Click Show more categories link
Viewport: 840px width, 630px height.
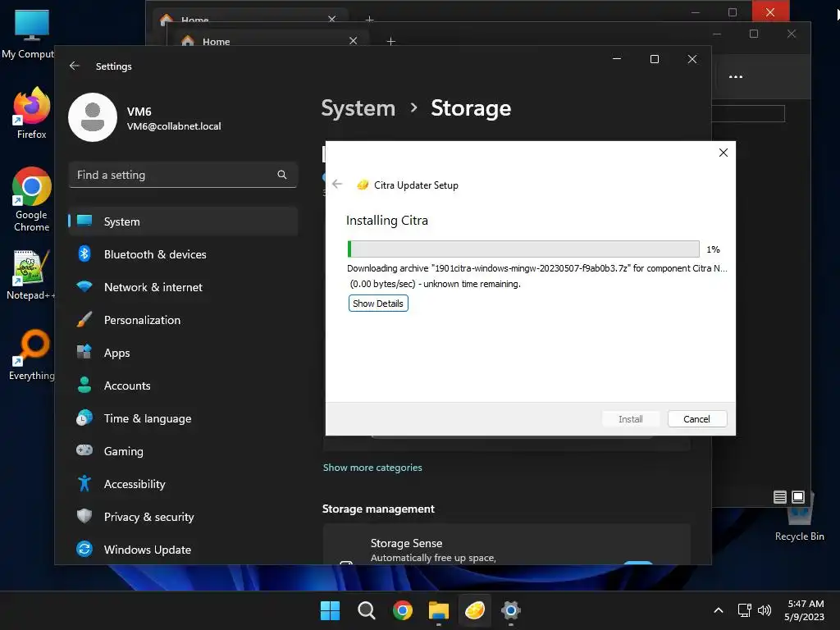[372, 468]
